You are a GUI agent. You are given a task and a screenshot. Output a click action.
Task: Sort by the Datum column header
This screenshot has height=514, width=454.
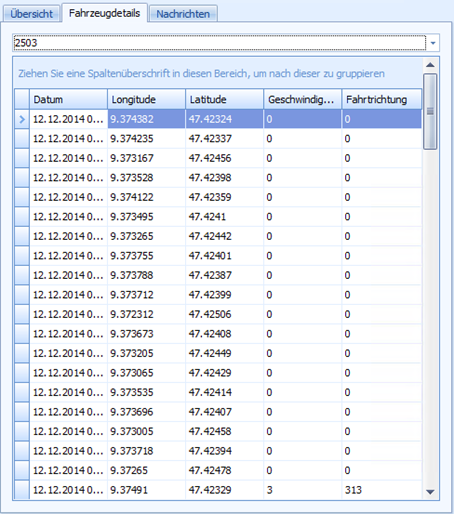[69, 99]
